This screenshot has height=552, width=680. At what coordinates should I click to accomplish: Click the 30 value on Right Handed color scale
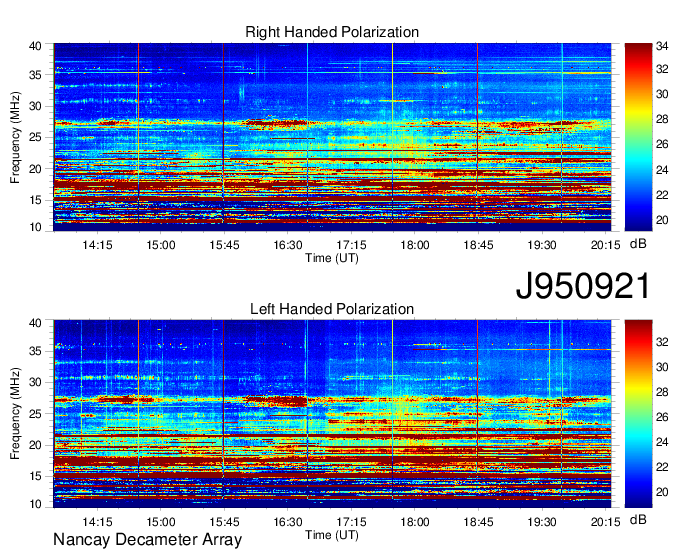(662, 94)
